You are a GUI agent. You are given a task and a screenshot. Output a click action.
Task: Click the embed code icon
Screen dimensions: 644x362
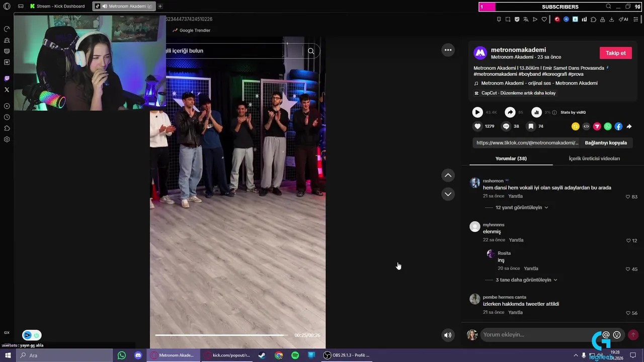click(586, 126)
